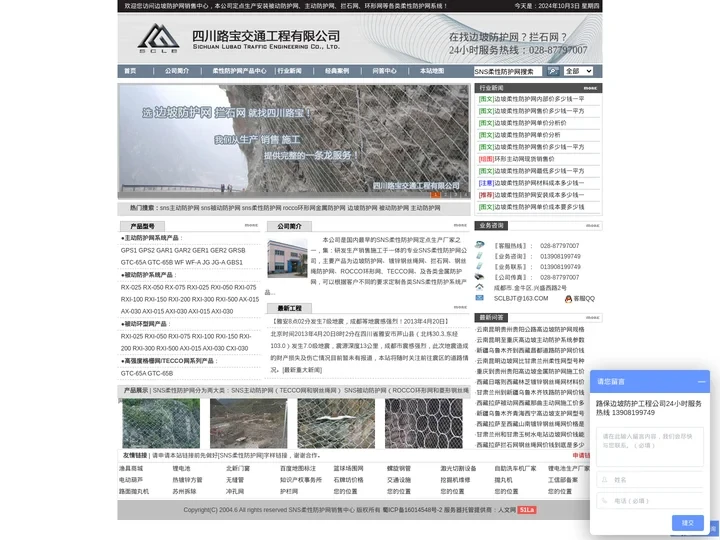
Task: Open fourth product photo of ring net
Action: click(x=423, y=423)
